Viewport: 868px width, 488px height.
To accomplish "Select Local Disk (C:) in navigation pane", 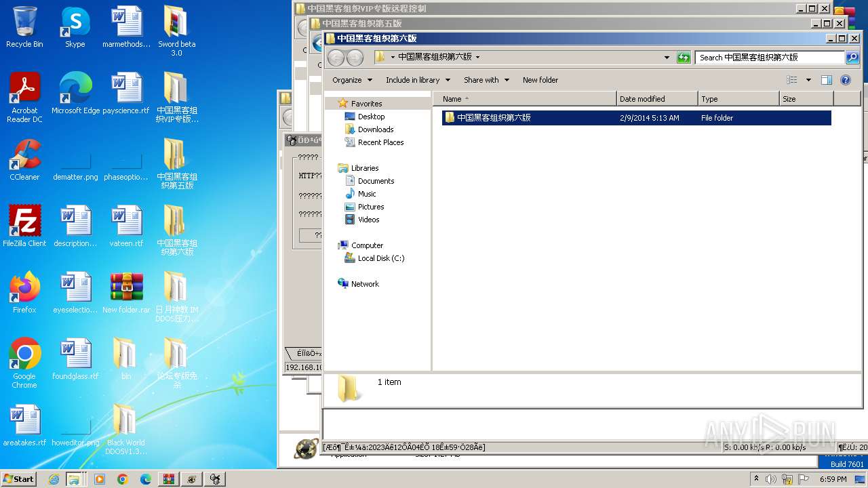I will (x=380, y=258).
